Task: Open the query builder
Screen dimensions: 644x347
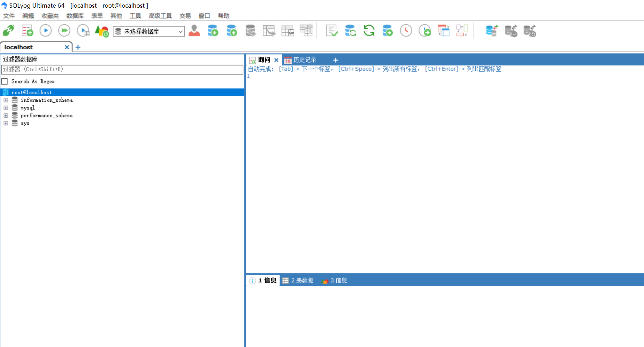Action: (x=444, y=30)
